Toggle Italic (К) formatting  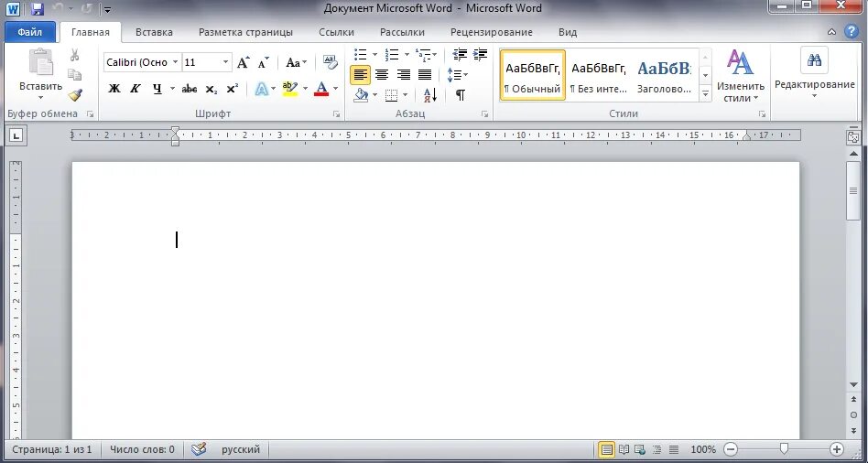click(136, 89)
